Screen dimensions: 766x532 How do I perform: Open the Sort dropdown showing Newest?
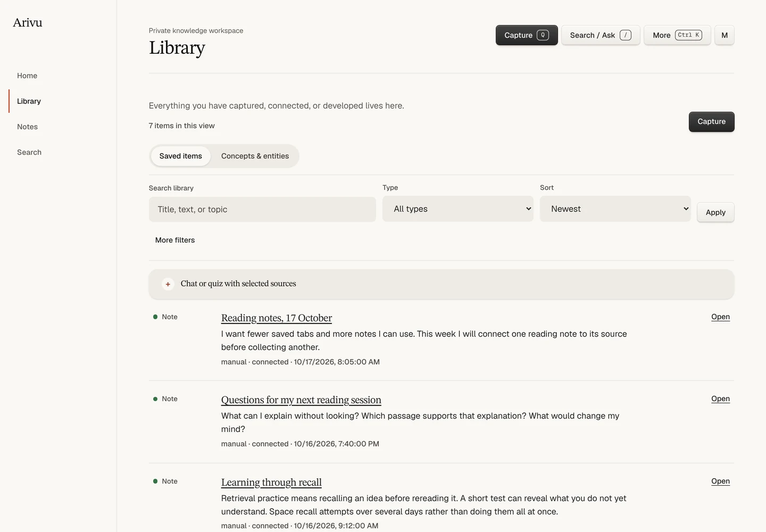(x=615, y=209)
